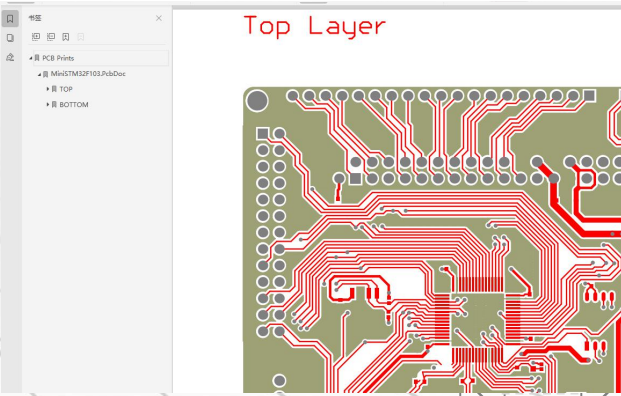Click the 书签 panel title
This screenshot has width=621, height=396.
[x=35, y=18]
